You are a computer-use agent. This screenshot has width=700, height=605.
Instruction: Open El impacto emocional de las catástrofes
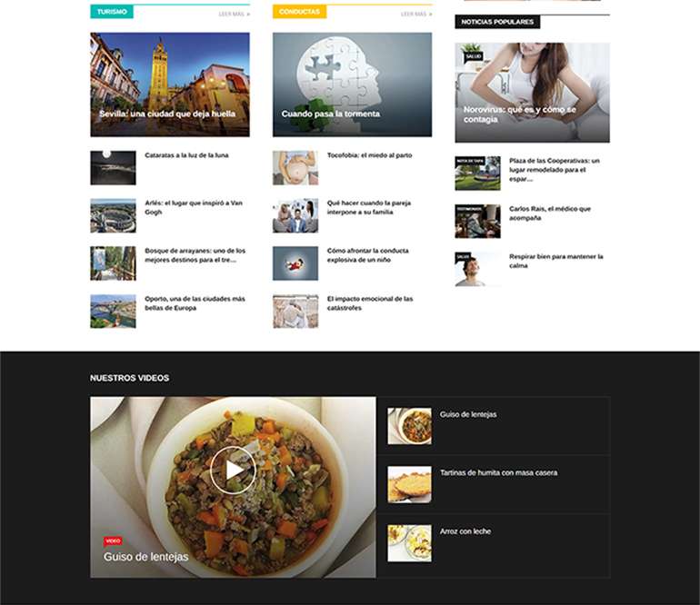[x=369, y=302]
